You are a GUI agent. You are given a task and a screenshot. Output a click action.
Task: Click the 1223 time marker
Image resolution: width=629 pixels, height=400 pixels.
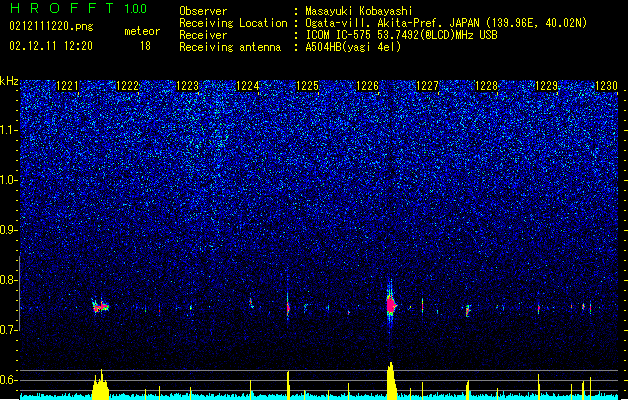[x=187, y=86]
